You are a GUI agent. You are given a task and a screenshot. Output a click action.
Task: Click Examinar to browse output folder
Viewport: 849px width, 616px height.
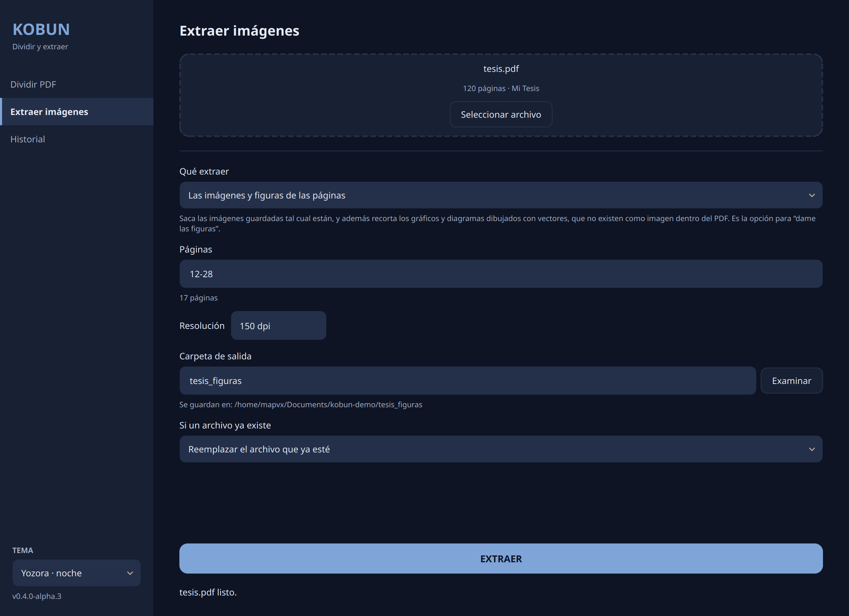pos(791,381)
